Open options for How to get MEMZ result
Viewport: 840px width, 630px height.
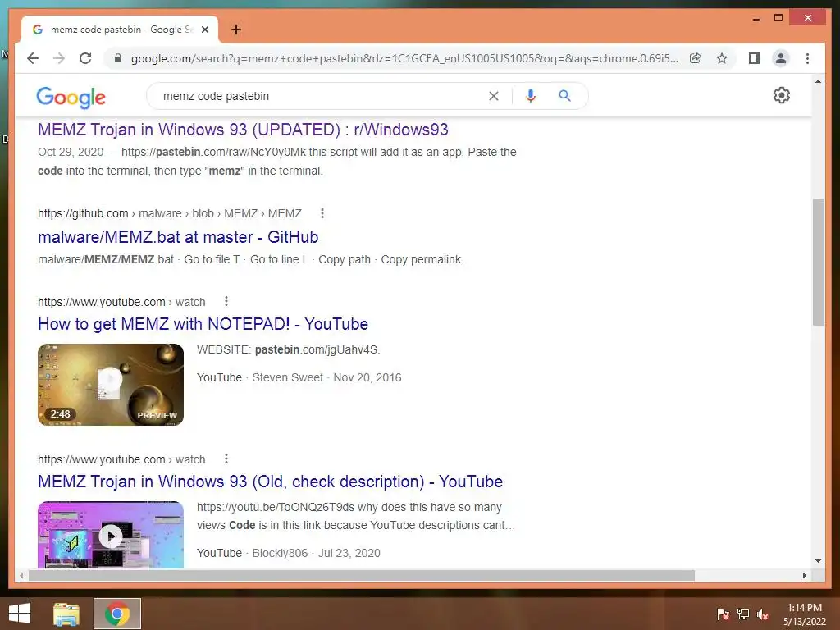226,302
